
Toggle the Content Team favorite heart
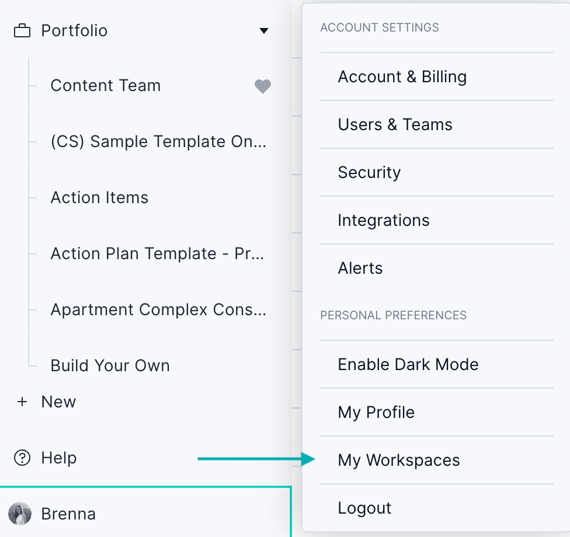coord(262,86)
